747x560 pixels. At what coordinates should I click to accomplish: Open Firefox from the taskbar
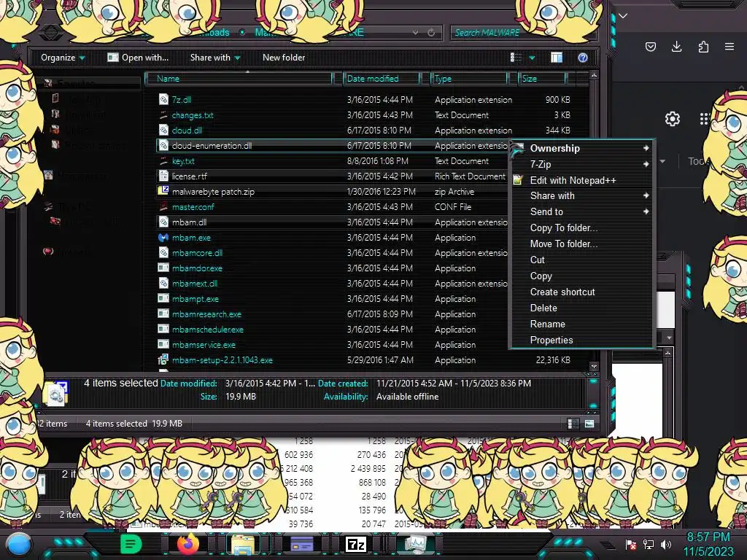coord(187,544)
